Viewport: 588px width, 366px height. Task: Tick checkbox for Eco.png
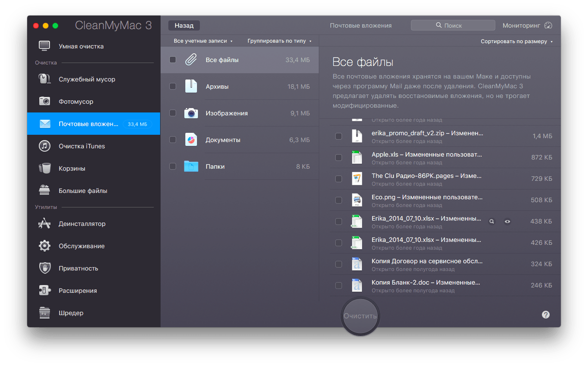[x=339, y=200]
